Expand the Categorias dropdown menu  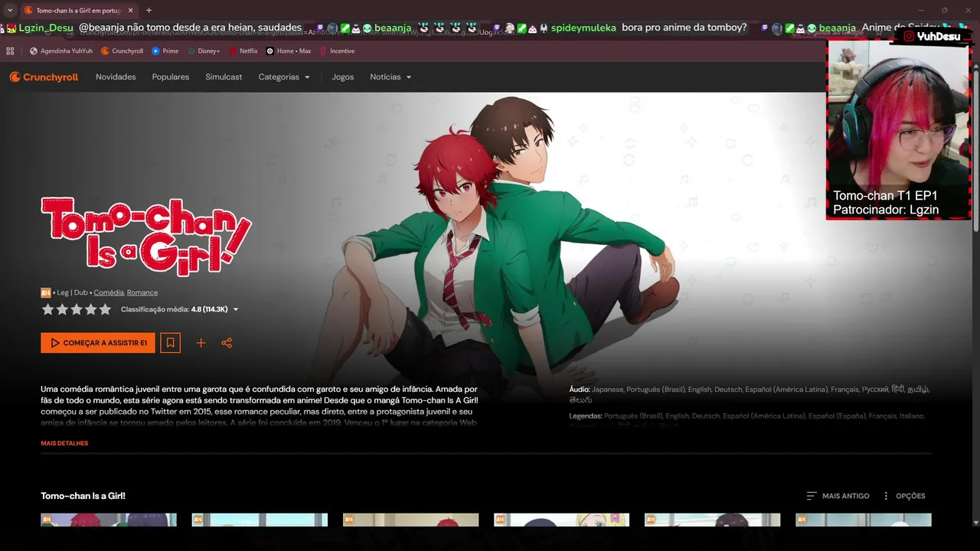pos(284,77)
